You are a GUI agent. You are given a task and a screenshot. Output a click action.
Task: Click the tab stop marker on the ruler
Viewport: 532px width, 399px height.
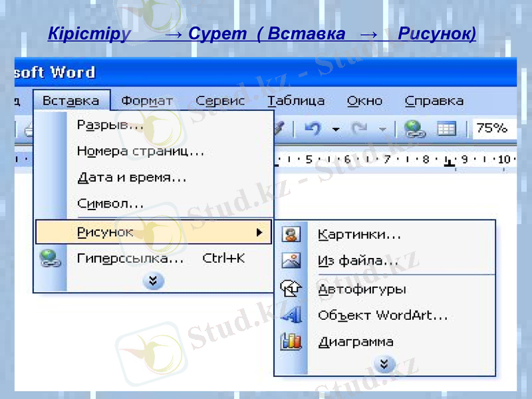pyautogui.click(x=450, y=164)
